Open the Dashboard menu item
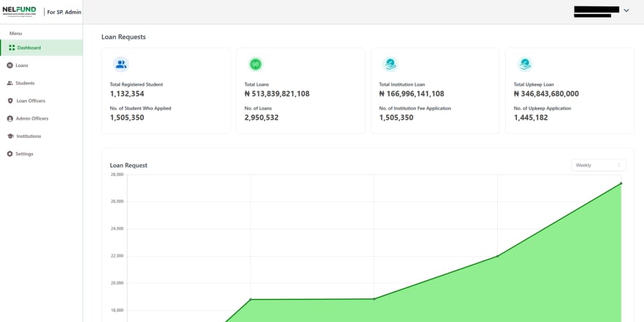 [x=41, y=48]
